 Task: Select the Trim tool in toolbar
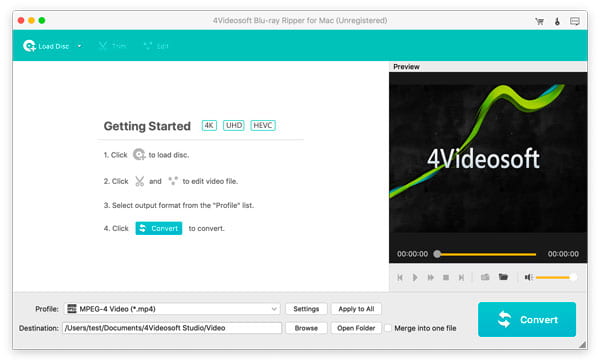point(112,46)
